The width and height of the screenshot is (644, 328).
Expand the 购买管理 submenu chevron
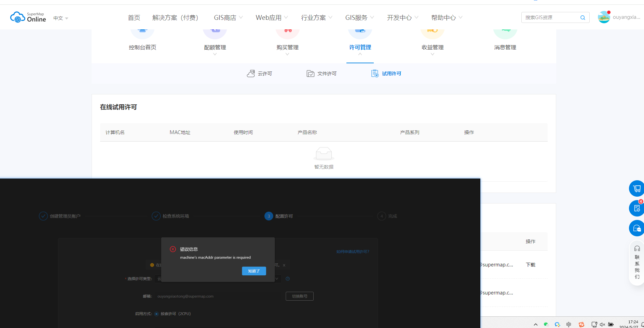click(287, 54)
